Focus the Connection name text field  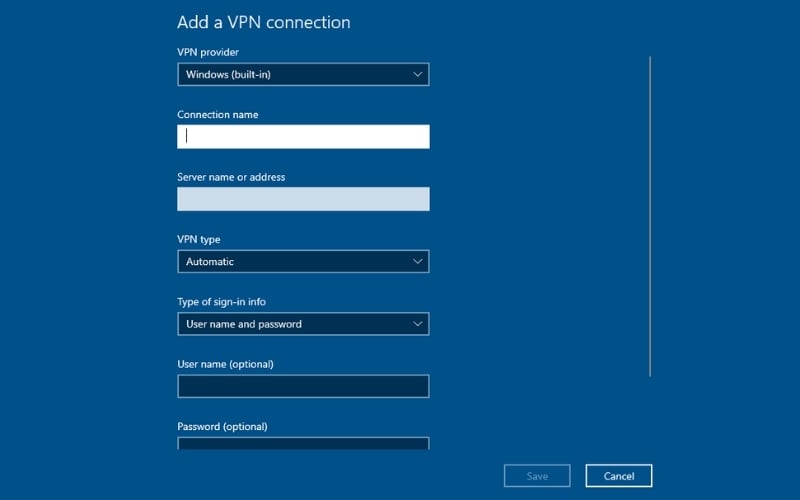pos(303,137)
